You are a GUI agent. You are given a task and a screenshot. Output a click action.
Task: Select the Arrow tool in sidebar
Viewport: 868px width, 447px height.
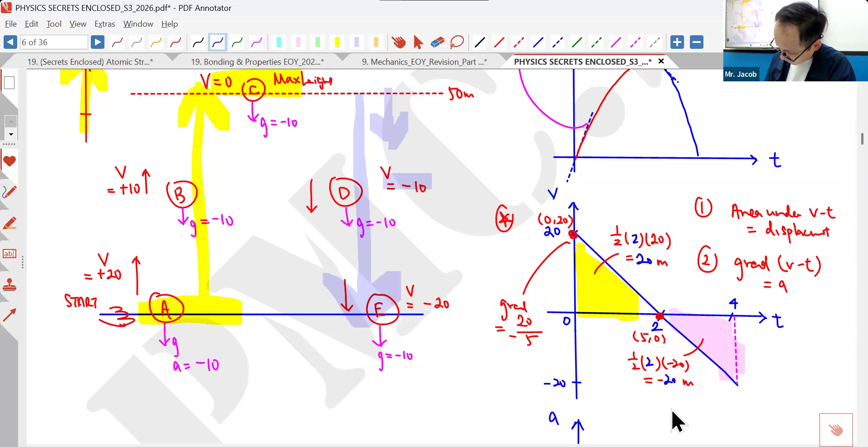click(x=9, y=315)
